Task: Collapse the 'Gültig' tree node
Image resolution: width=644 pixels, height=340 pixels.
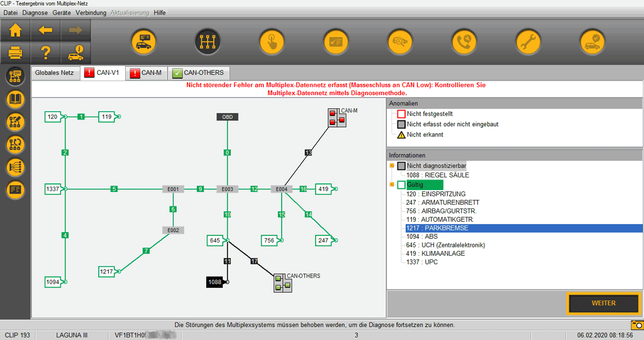Action: tap(392, 184)
